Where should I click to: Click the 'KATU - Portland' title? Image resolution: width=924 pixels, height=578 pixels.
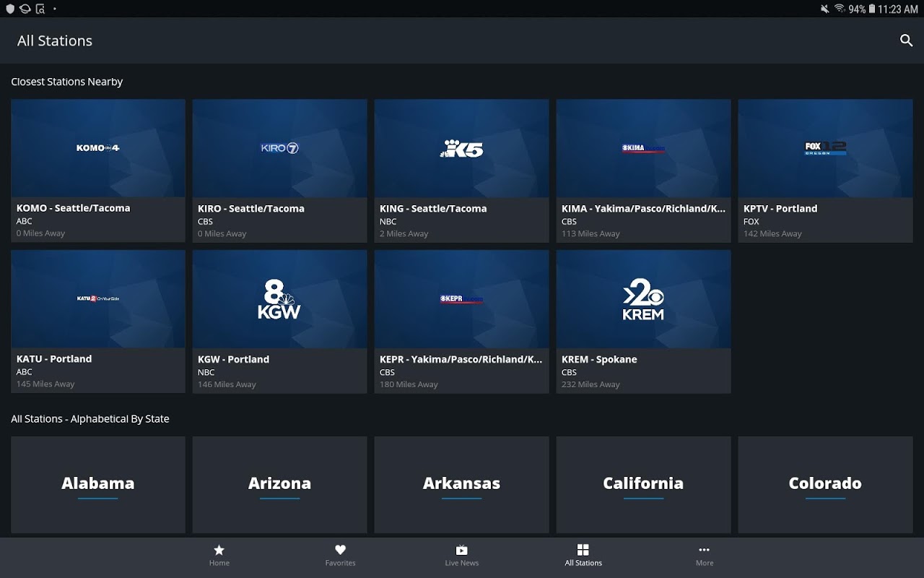(x=54, y=358)
